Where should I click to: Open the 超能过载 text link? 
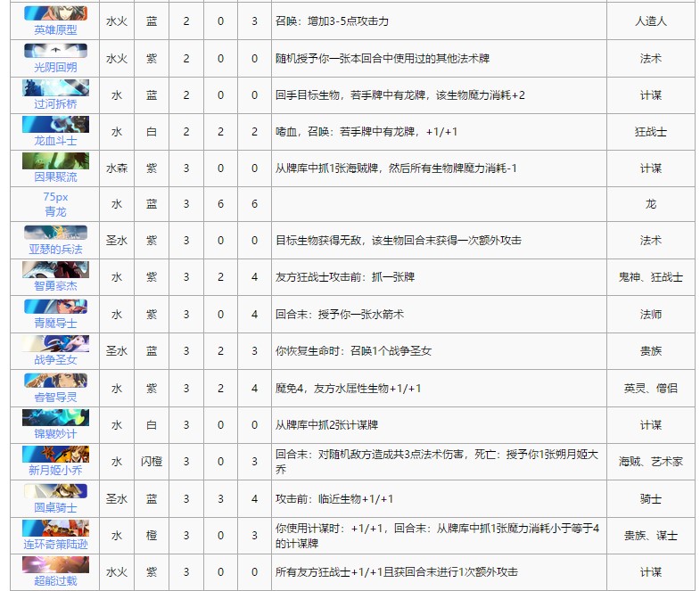[x=55, y=580]
